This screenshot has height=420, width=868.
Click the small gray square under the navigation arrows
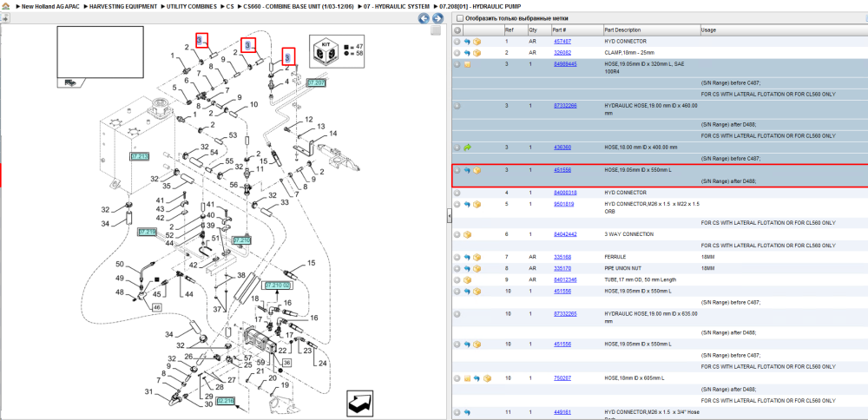(x=436, y=30)
